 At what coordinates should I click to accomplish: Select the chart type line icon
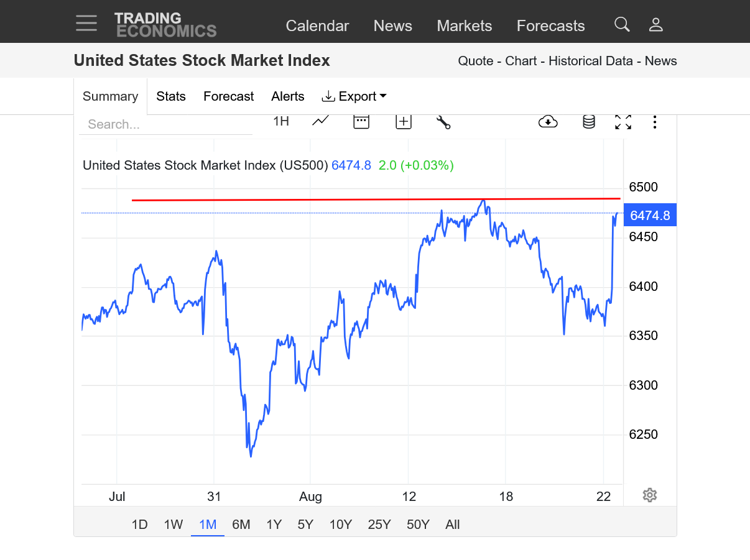tap(320, 121)
